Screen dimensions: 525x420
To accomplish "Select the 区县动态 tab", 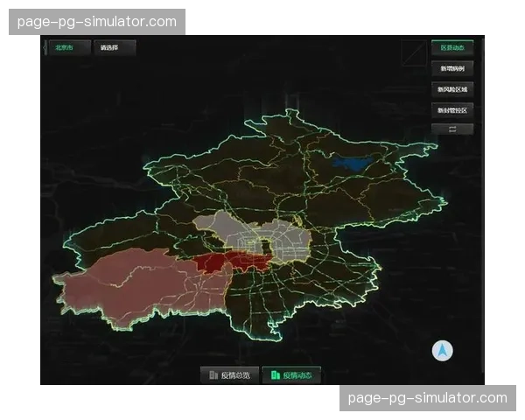I will [452, 47].
